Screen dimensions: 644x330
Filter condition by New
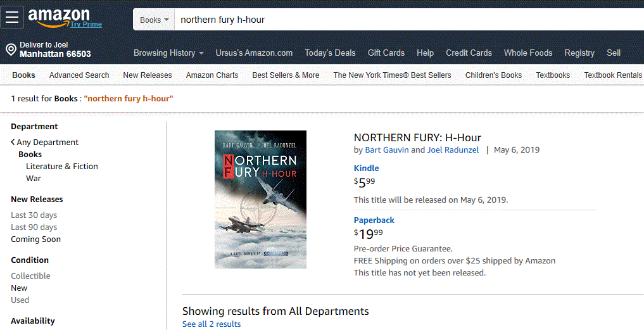pyautogui.click(x=19, y=288)
